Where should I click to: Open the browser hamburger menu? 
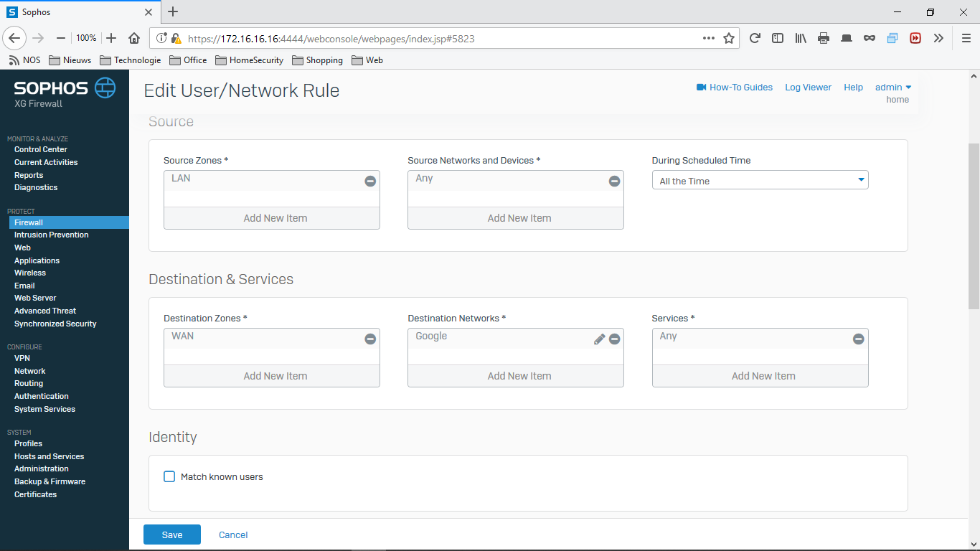click(x=966, y=38)
